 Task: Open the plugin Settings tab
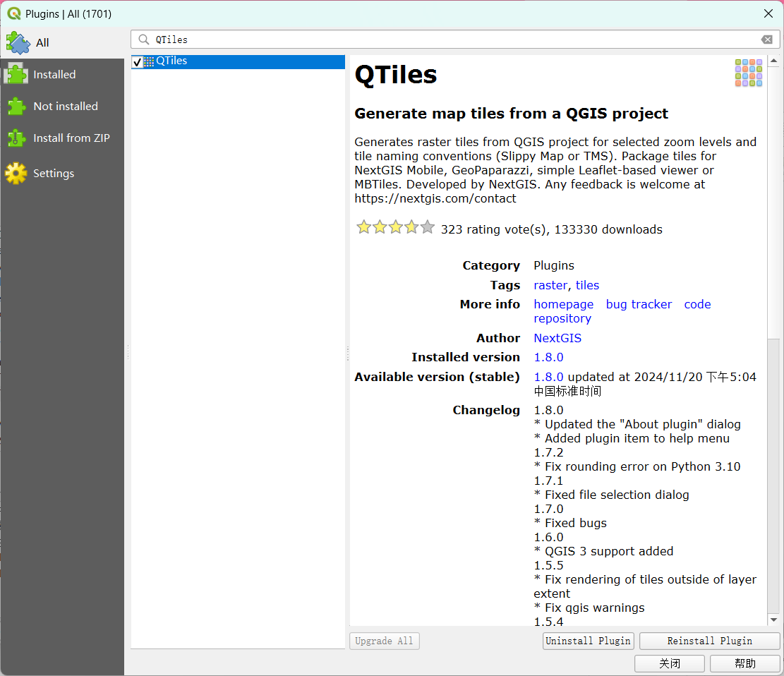(x=62, y=174)
